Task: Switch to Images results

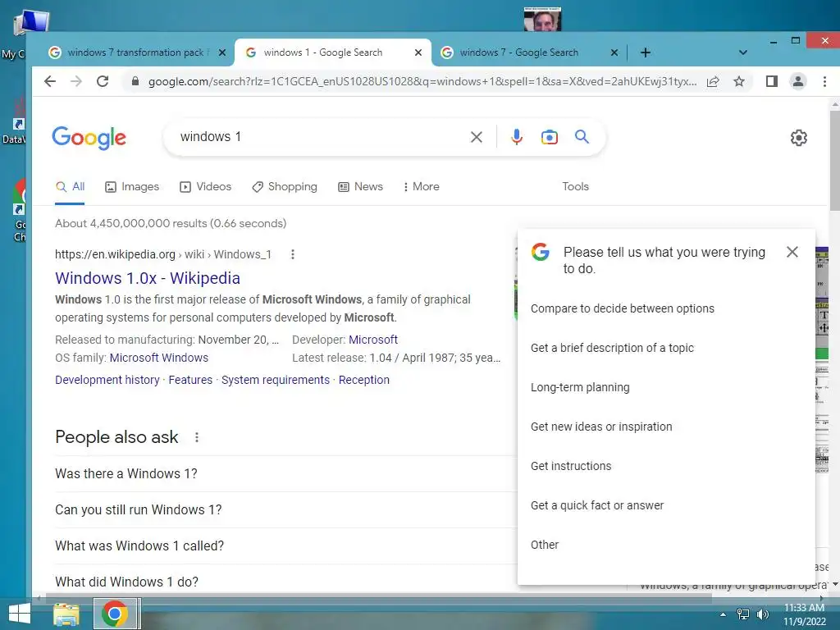Action: pyautogui.click(x=132, y=186)
